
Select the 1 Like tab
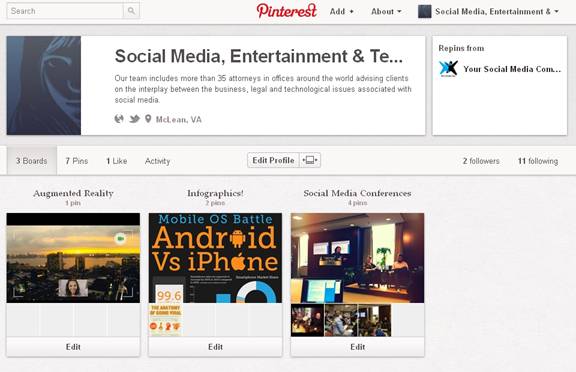(116, 161)
